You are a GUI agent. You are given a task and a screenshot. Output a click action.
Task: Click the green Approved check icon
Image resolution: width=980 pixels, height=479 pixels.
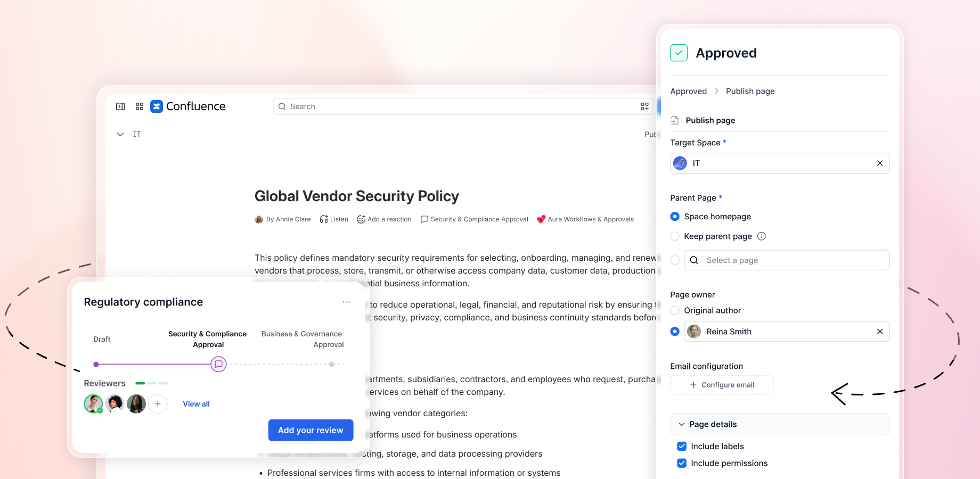tap(679, 53)
